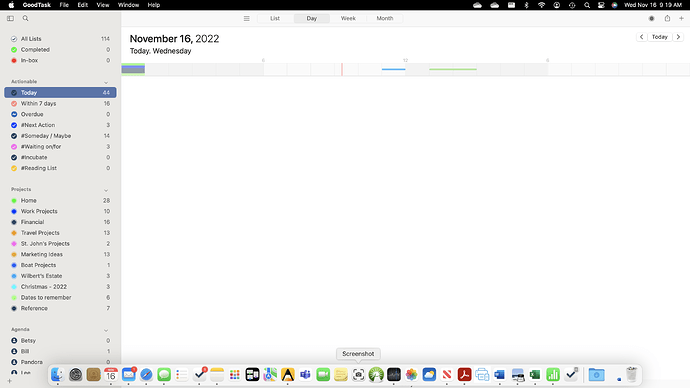
Task: Open Microsoft Excel from the dock
Action: coord(535,375)
